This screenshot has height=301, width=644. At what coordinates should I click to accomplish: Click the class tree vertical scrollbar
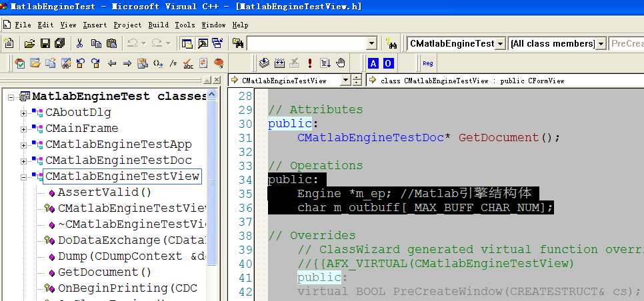[x=212, y=182]
